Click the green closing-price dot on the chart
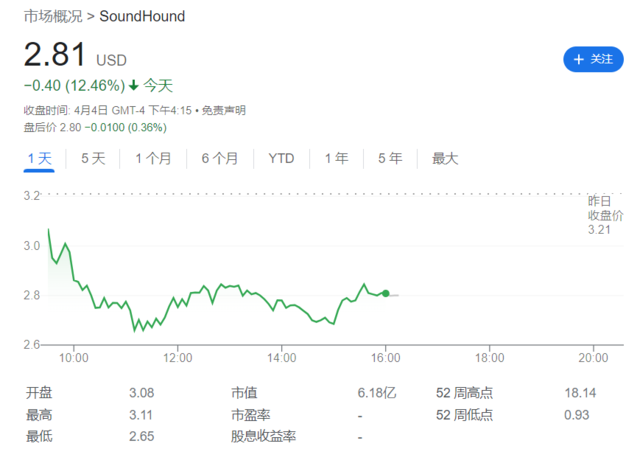The width and height of the screenshot is (640, 449). tap(386, 293)
